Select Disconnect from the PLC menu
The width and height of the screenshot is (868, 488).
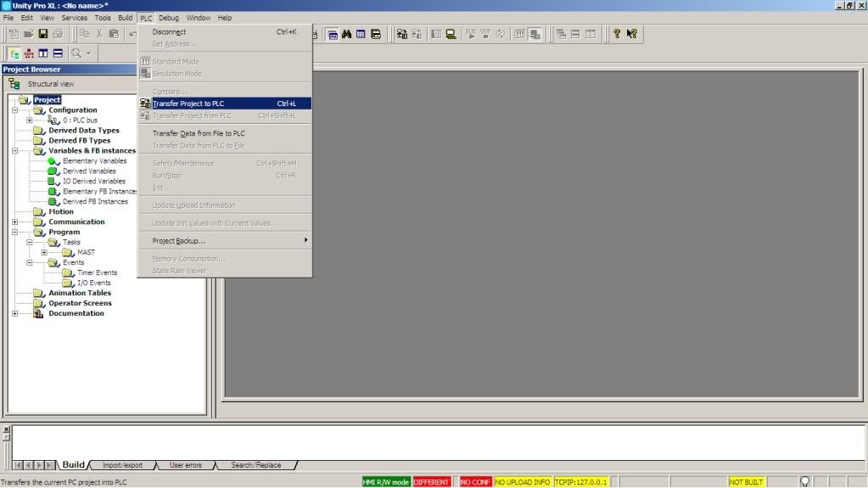225,32
